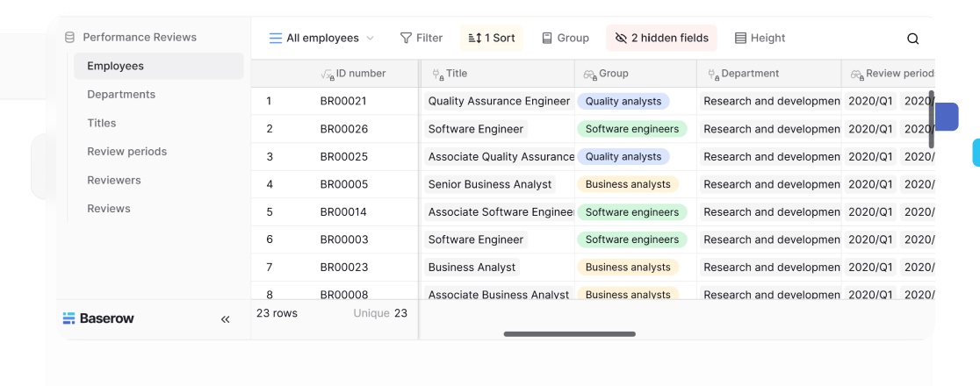Open the Performance Reviews database
Viewport: 980px width, 386px height.
(140, 38)
